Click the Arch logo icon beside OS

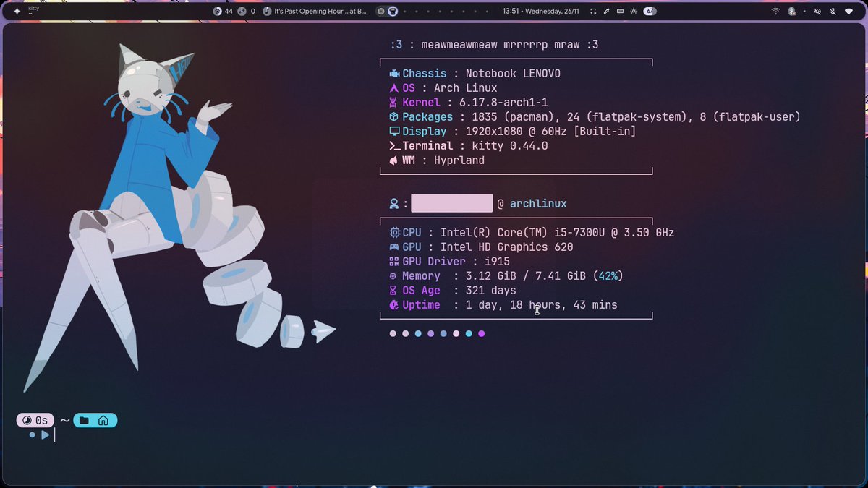394,88
